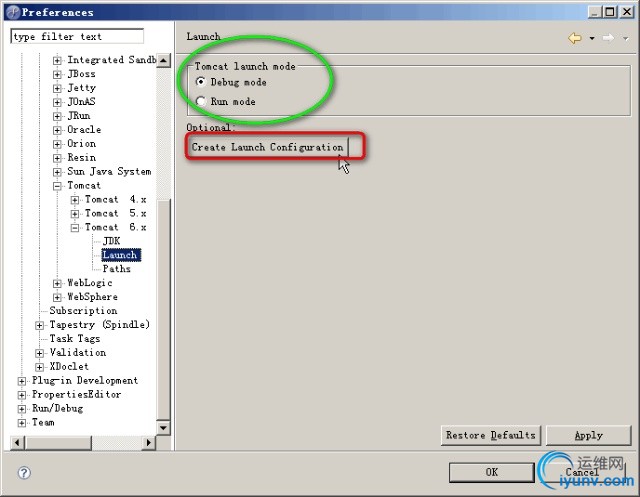The width and height of the screenshot is (640, 497).
Task: Expand the JBoss node
Action: pos(57,74)
